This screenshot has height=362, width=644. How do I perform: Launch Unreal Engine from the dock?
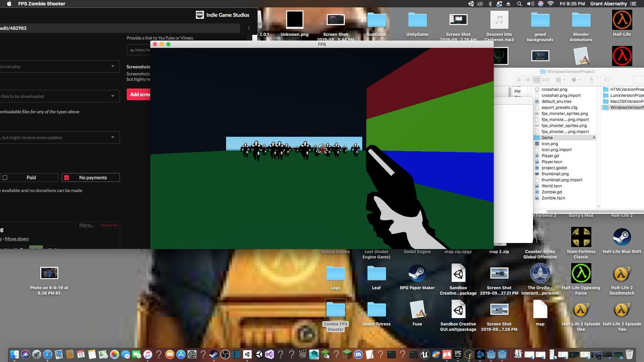point(425,354)
